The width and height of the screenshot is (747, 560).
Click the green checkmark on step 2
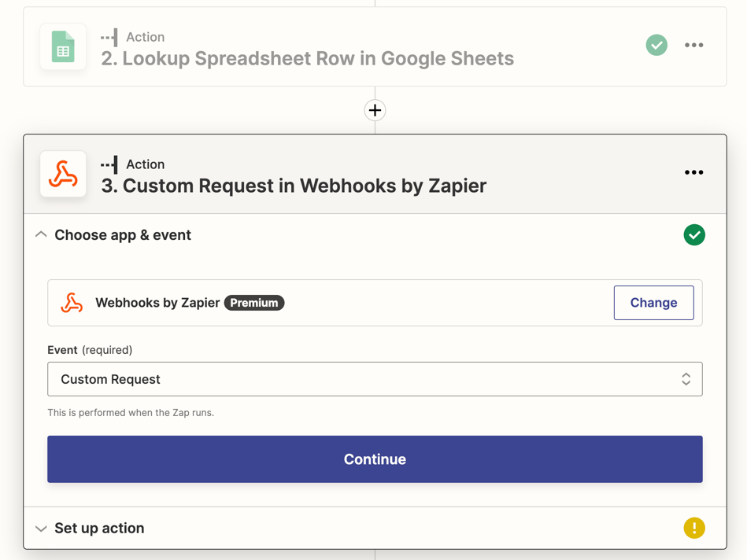click(656, 46)
